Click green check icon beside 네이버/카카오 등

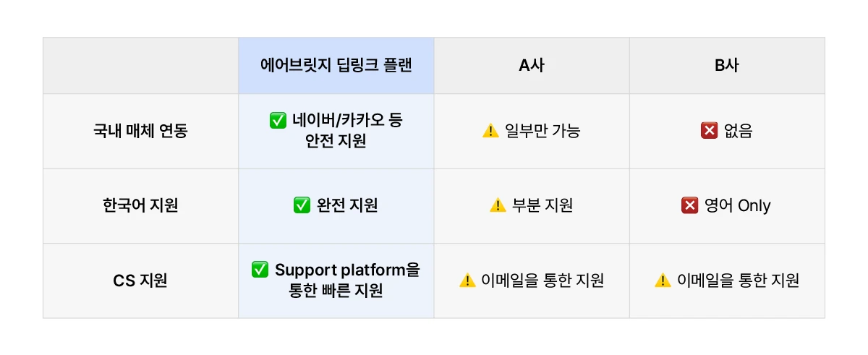coord(278,121)
